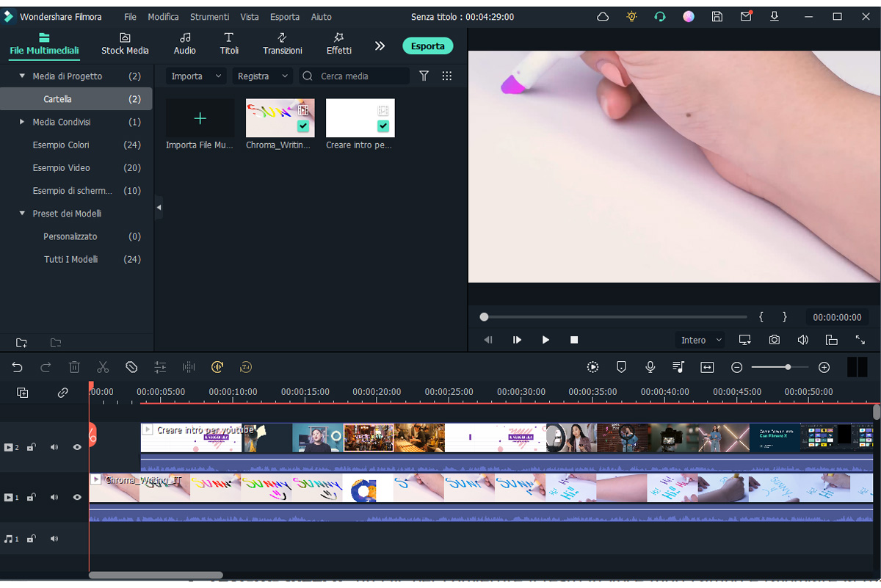Click the Importa File Multimediali tile

[200, 118]
